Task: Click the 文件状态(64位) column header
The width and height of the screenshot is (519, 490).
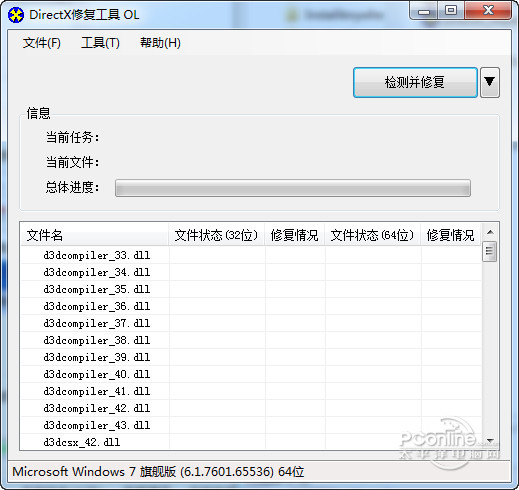Action: point(372,235)
